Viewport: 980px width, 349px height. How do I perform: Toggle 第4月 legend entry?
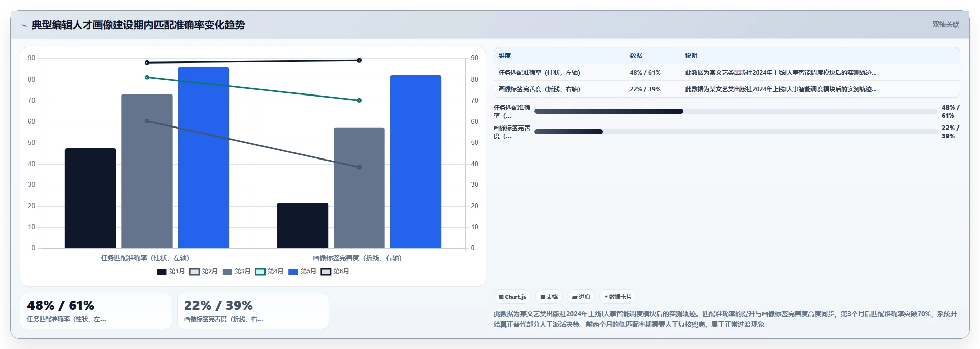pyautogui.click(x=269, y=272)
